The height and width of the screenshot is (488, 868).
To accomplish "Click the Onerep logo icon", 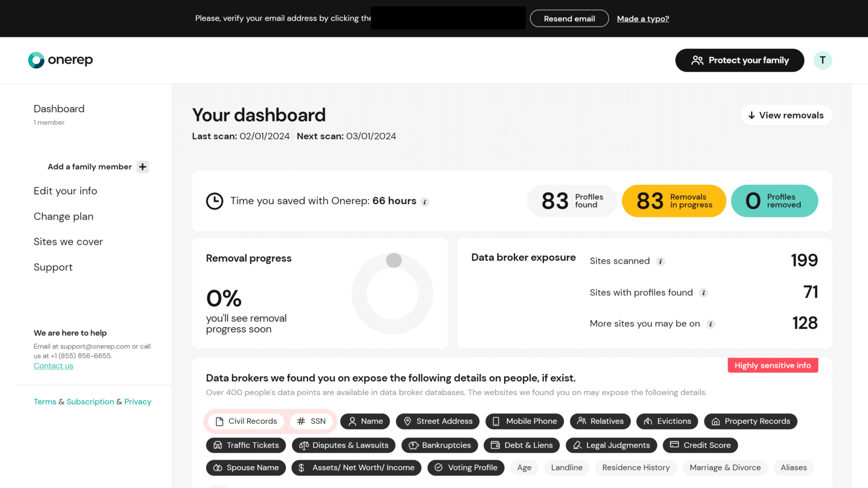I will point(36,60).
